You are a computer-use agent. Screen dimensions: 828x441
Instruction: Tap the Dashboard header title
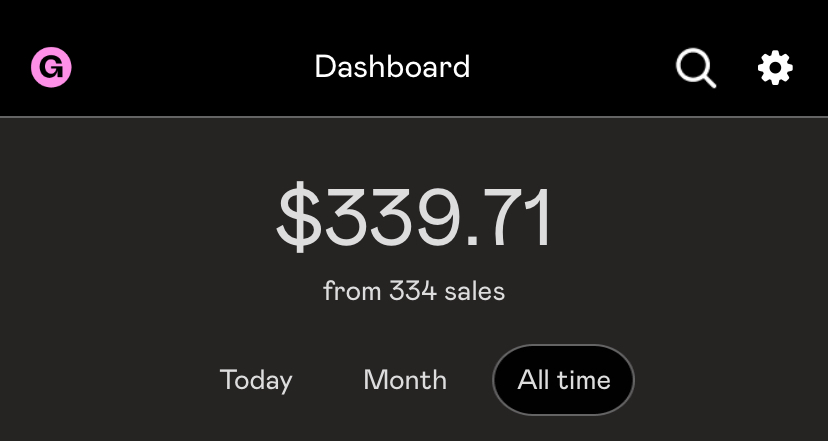(x=392, y=67)
